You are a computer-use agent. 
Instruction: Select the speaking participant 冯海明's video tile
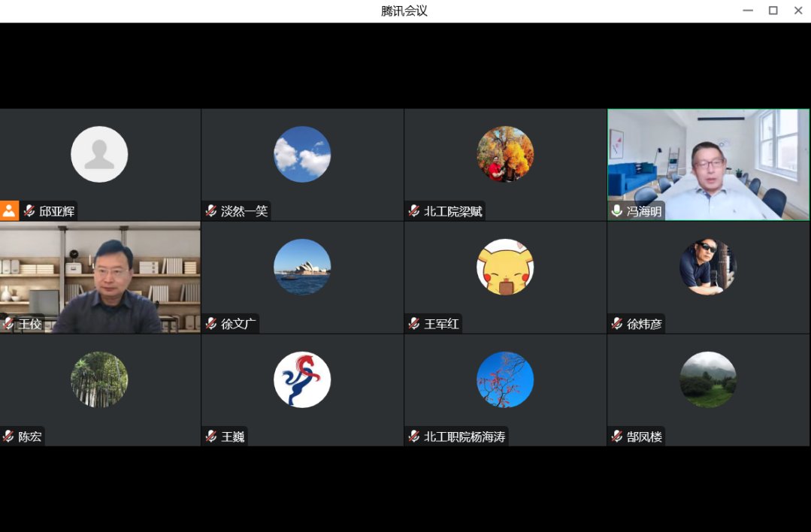click(x=708, y=165)
